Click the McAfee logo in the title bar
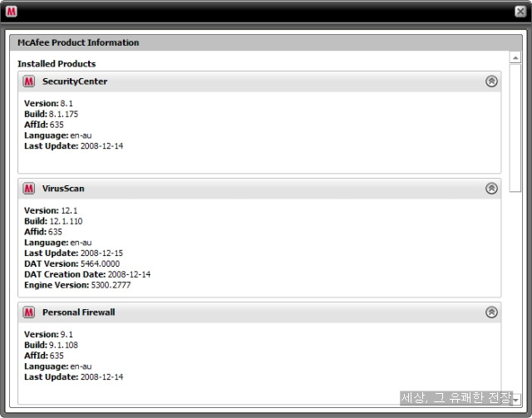This screenshot has height=418, width=532. pos(11,12)
